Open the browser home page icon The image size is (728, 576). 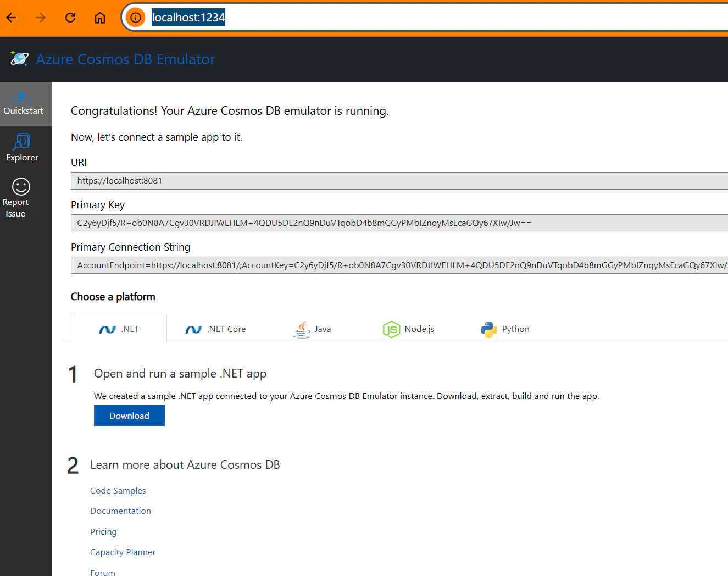point(100,18)
